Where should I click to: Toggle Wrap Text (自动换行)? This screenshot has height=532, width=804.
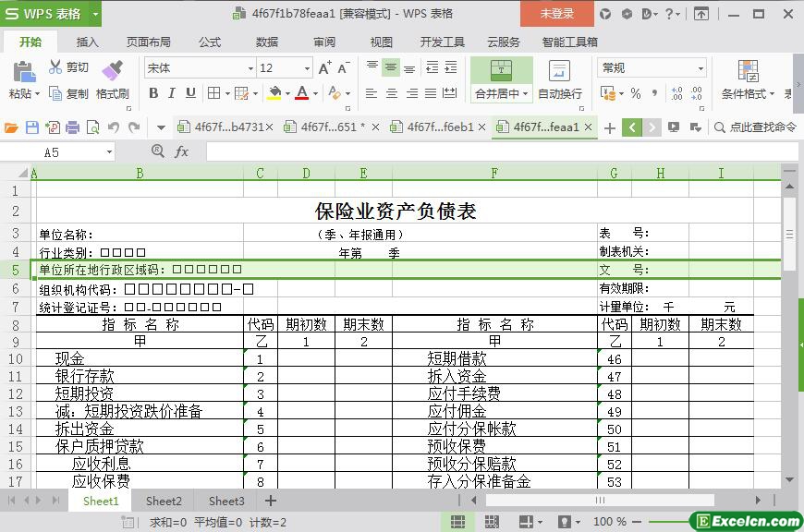[x=559, y=79]
